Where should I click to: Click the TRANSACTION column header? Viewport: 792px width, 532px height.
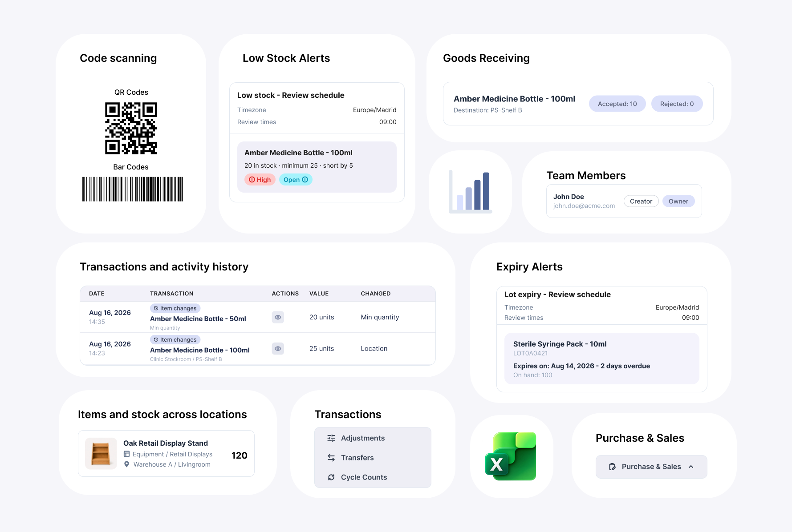pyautogui.click(x=172, y=294)
